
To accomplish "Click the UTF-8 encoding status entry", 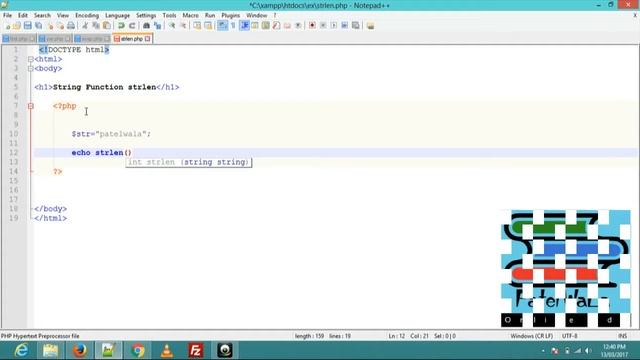I will [570, 336].
